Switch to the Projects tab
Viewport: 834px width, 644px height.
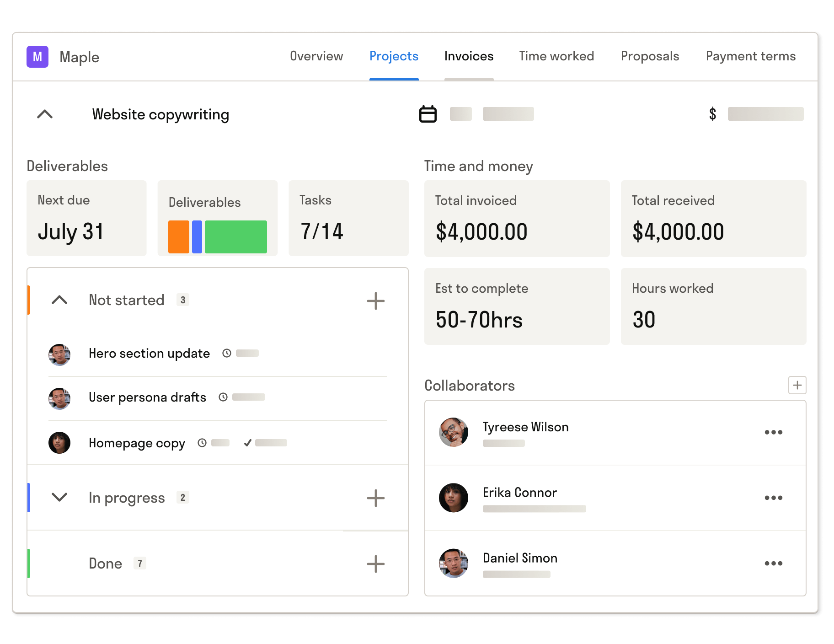pyautogui.click(x=394, y=56)
